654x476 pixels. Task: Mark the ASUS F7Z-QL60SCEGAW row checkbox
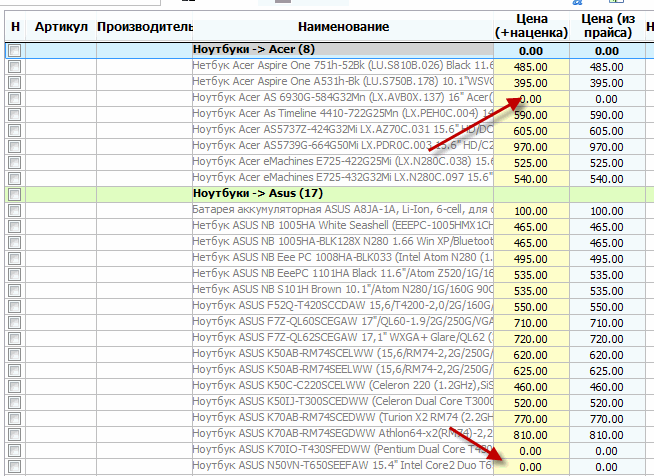click(15, 322)
